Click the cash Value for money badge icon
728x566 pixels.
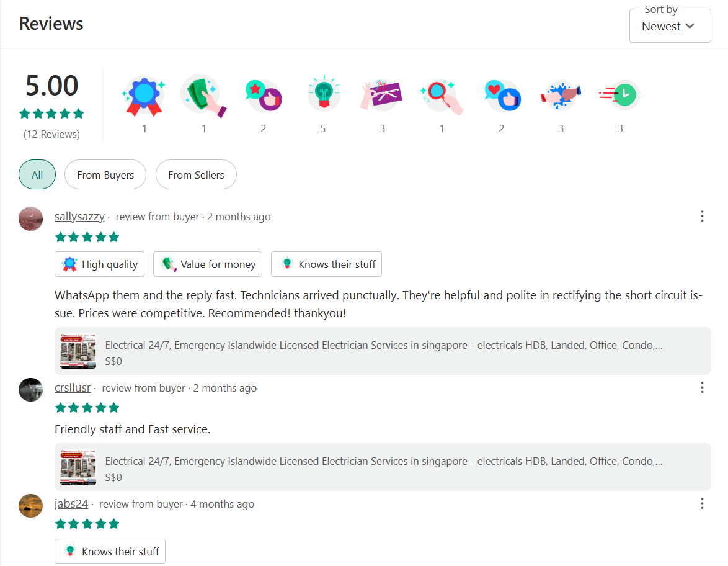[x=203, y=94]
